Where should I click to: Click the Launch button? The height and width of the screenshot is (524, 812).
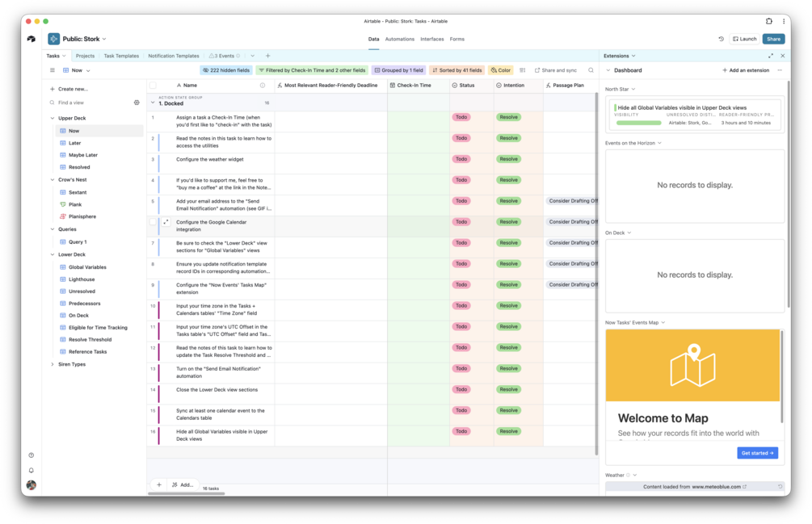[x=745, y=39]
